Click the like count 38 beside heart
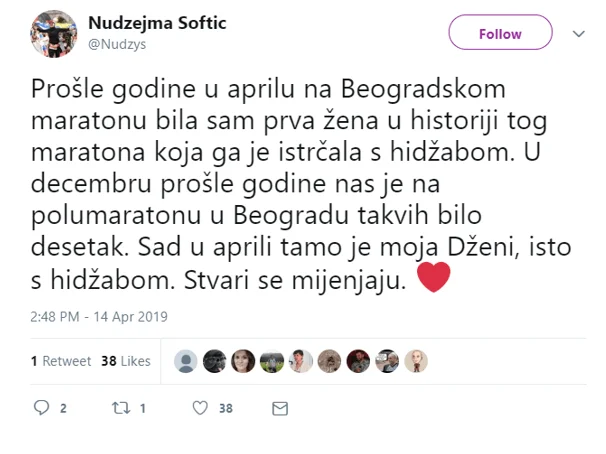606x454 pixels. pos(226,408)
